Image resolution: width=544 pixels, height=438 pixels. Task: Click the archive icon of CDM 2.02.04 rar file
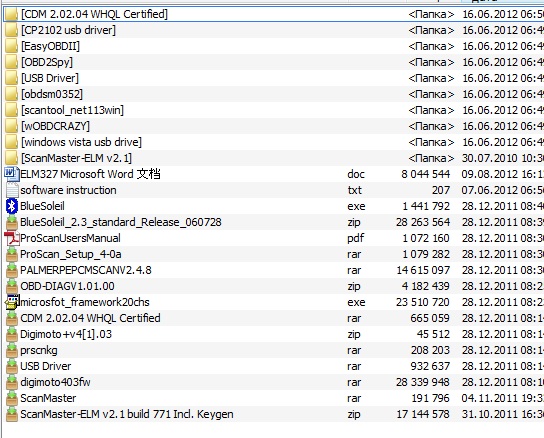(12, 318)
